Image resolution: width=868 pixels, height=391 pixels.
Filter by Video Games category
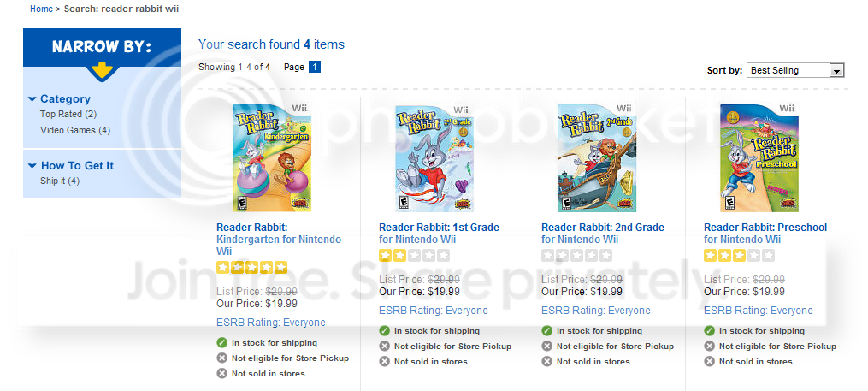point(74,130)
